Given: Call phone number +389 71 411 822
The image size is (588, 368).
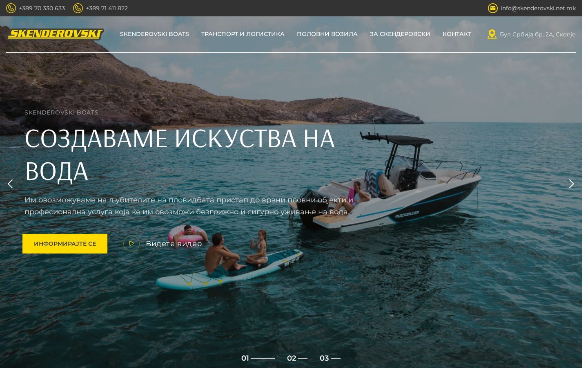Looking at the screenshot, I should [107, 8].
